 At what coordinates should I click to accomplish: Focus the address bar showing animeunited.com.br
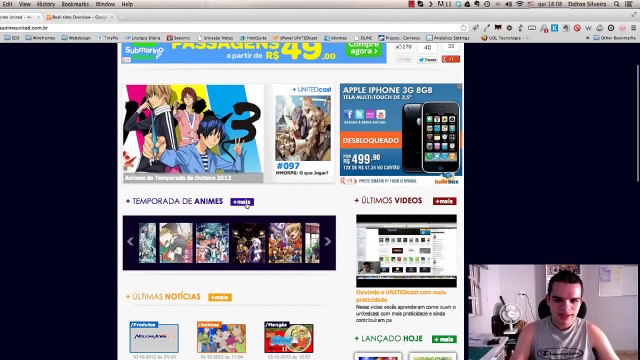pos(229,28)
